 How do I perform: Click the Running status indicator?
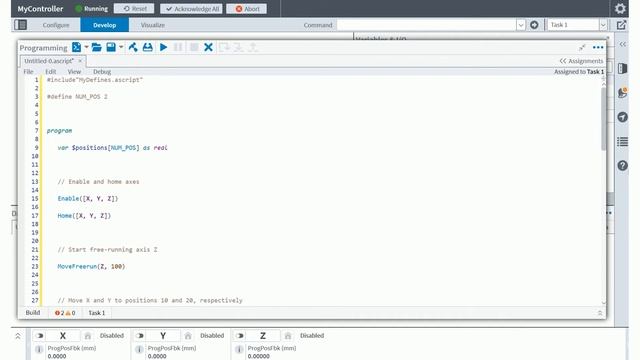91,9
